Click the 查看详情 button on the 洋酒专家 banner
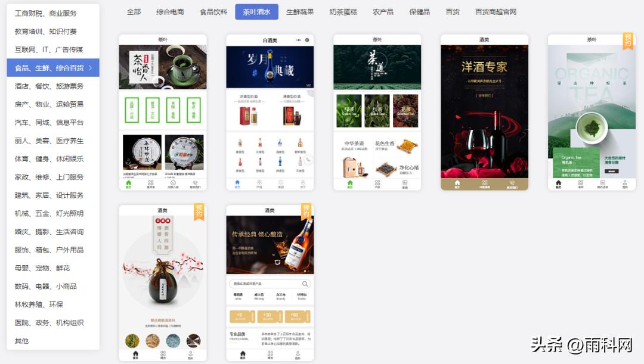Screen dimensions: 644x364 [485, 95]
